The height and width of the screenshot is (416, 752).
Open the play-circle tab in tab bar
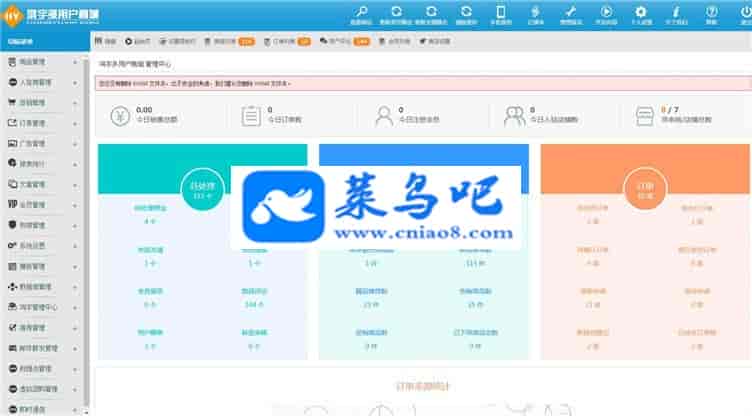point(137,42)
